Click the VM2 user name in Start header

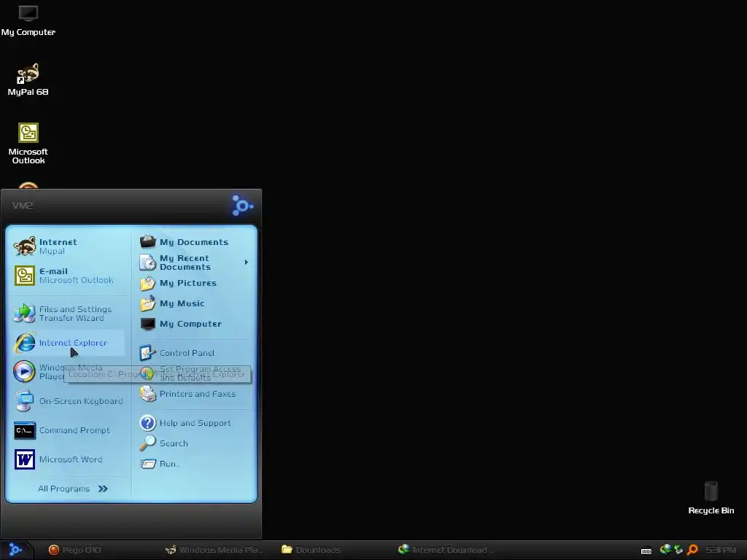pos(23,206)
